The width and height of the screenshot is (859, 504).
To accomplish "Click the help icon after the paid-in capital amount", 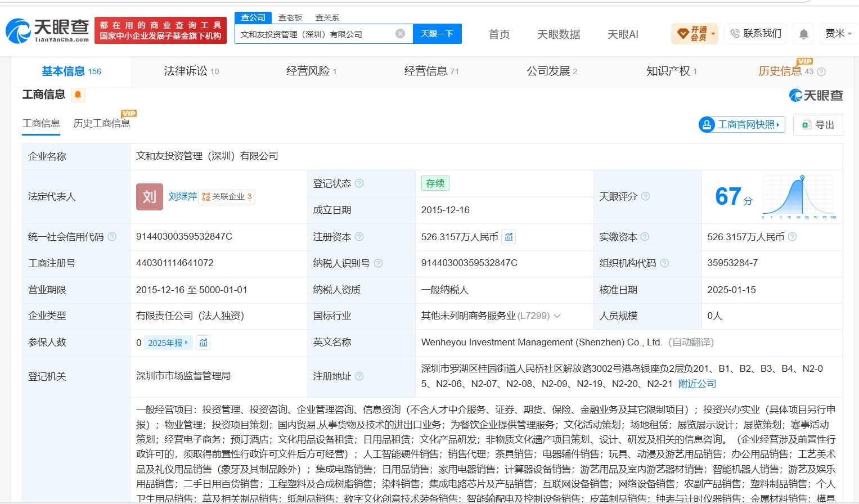I will pyautogui.click(x=792, y=237).
